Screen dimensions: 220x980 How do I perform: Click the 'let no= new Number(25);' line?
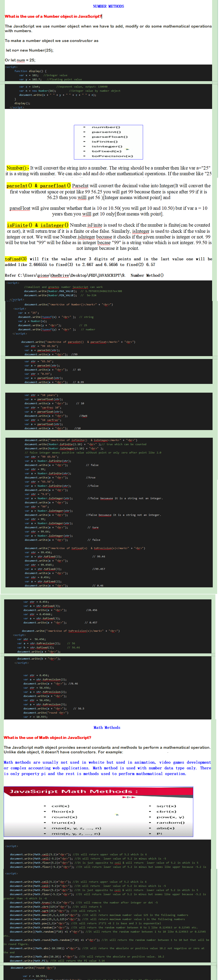(x=29, y=50)
